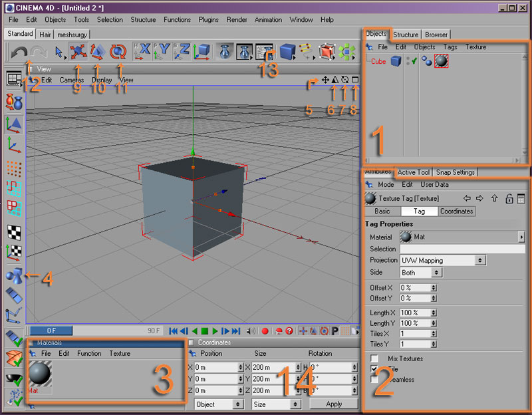Select the Cube texture tag
532x415 pixels.
pyautogui.click(x=441, y=61)
